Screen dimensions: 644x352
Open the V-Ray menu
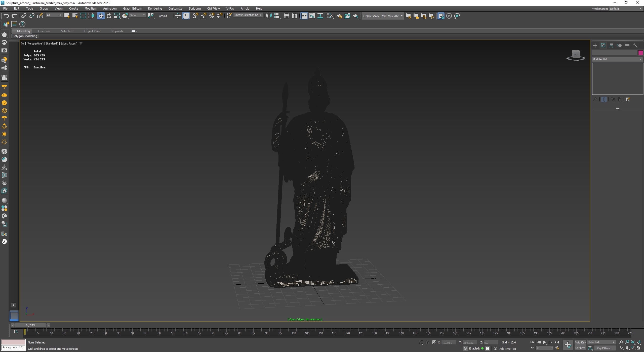tap(230, 9)
